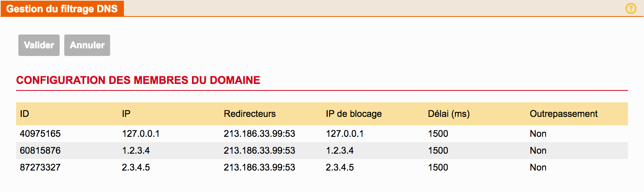This screenshot has height=192, width=644.
Task: Click the IP cell showing 1.2.3.4
Action: tap(136, 151)
